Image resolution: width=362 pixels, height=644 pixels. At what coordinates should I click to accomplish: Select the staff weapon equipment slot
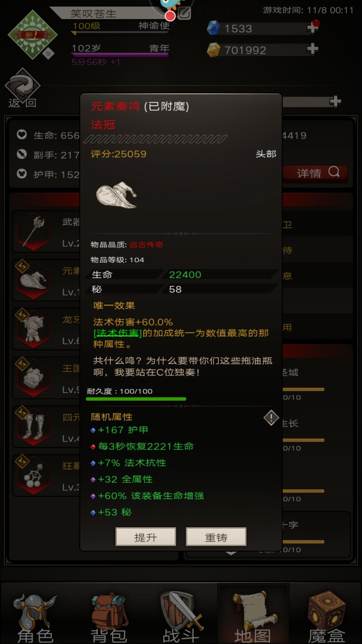click(x=34, y=231)
